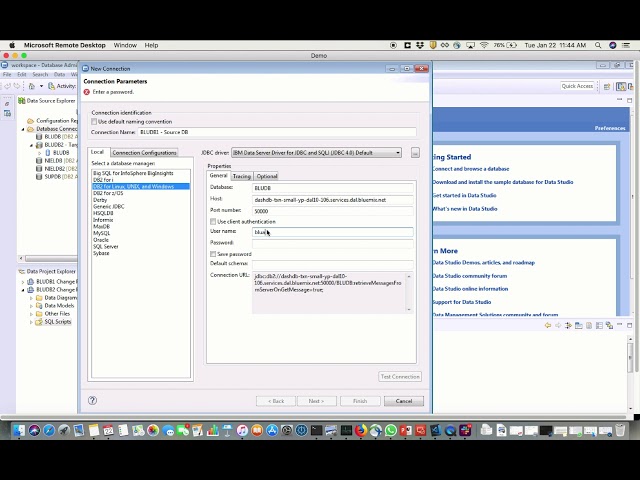Image resolution: width=640 pixels, height=480 pixels.
Task: Select SQL Server database manager
Action: [x=106, y=247]
